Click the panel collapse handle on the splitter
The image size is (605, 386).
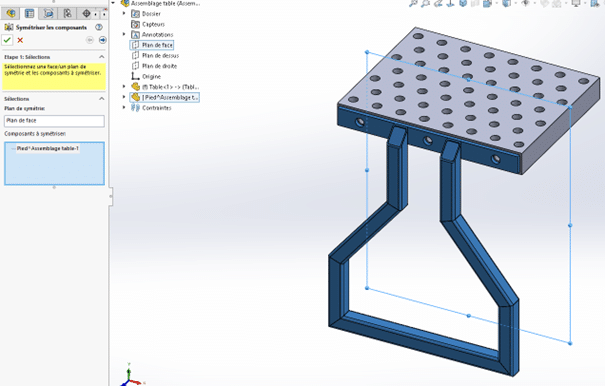tap(111, 196)
